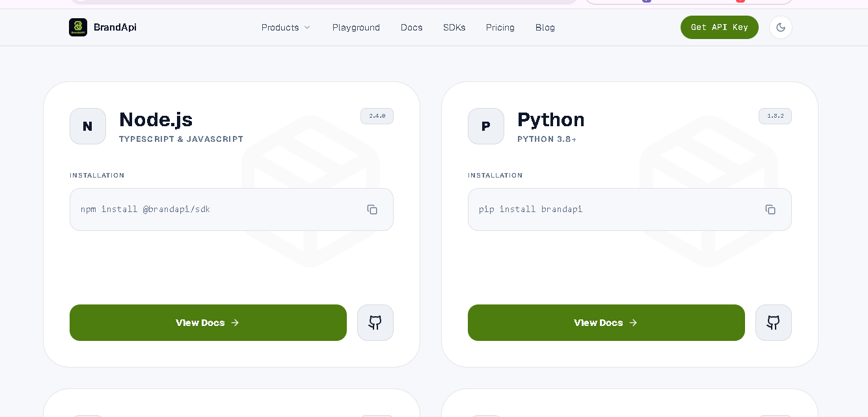This screenshot has width=868, height=417.
Task: Select the Python 1.8.2 version badge
Action: point(776,116)
